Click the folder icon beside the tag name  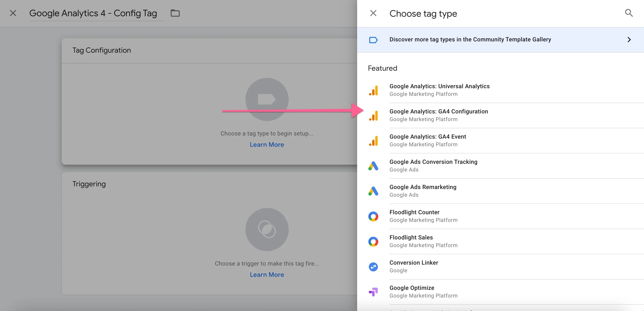coord(175,13)
